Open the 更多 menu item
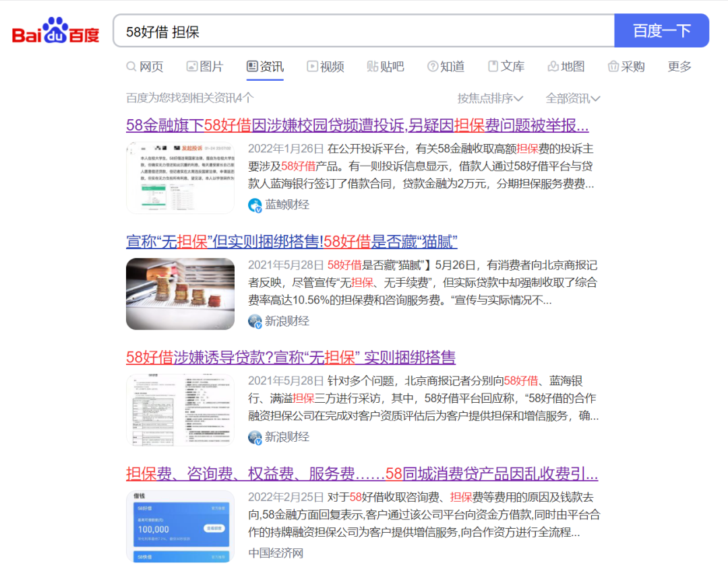728x588 pixels. (x=679, y=67)
